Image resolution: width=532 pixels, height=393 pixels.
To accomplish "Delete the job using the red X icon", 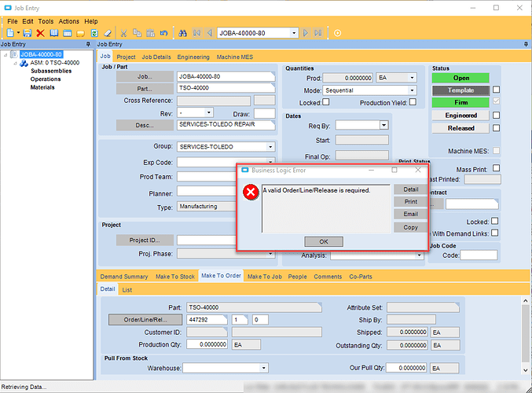I will click(x=40, y=33).
